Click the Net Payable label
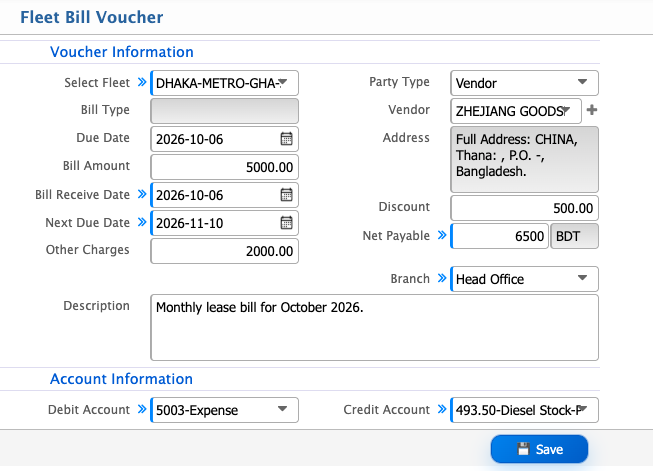The height and width of the screenshot is (471, 653). point(396,236)
